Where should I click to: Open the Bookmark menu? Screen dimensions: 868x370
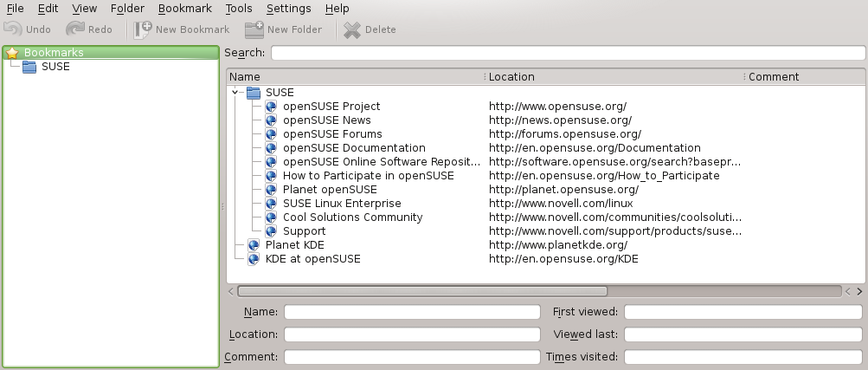point(185,9)
